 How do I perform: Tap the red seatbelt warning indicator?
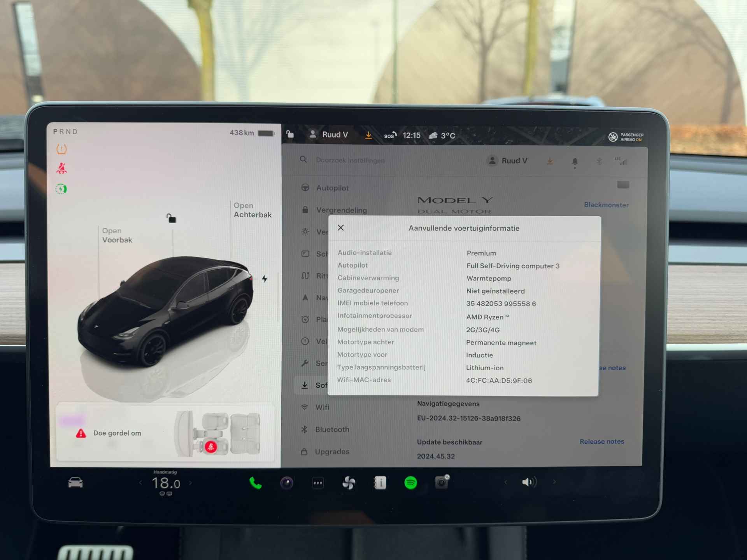61,168
